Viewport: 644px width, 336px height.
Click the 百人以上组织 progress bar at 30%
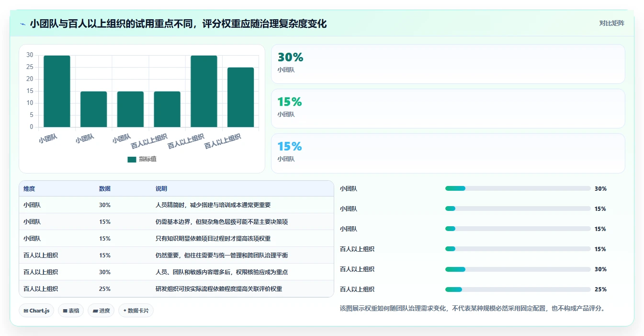(518, 269)
